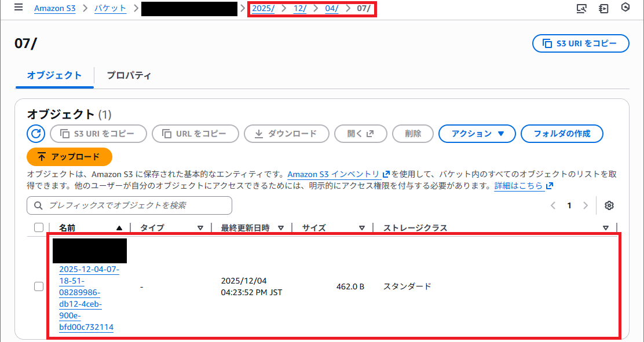
Task: Click the prefix search input field
Action: 129,205
